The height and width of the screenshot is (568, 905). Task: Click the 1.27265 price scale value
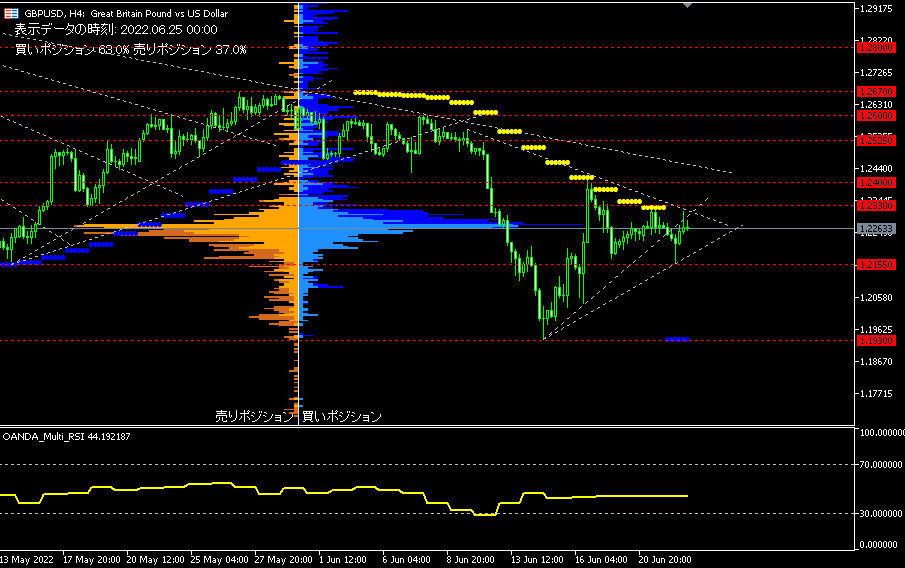pos(876,72)
